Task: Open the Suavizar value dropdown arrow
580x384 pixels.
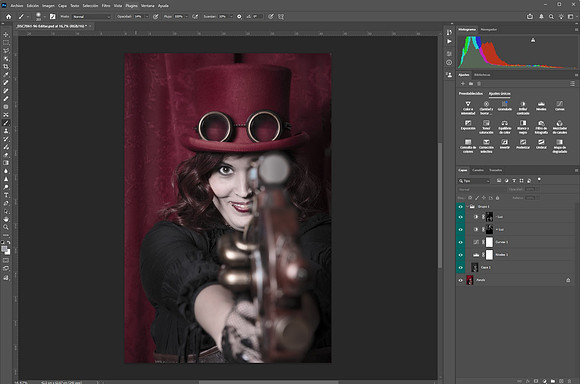Action: click(x=231, y=17)
